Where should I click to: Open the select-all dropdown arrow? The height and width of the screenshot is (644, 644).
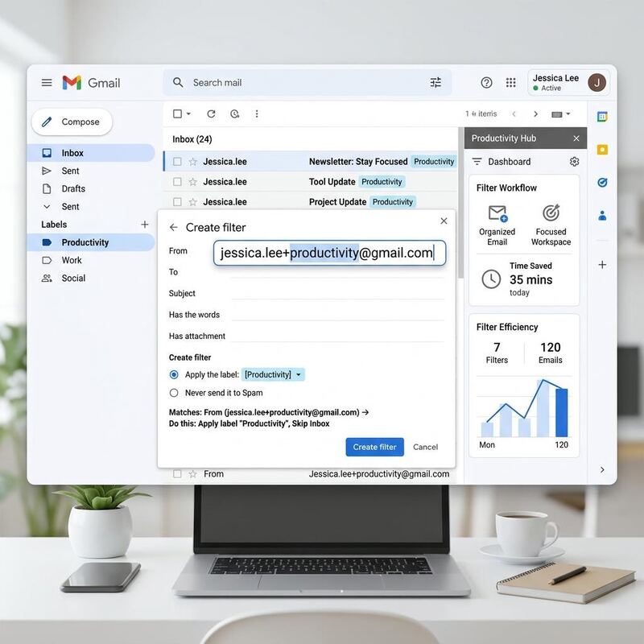pyautogui.click(x=188, y=114)
